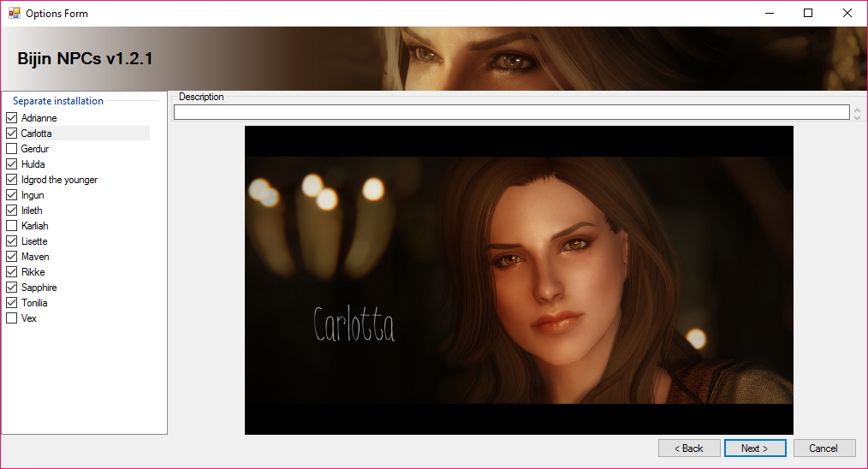Uncheck the Carlotta checkbox
The width and height of the screenshot is (868, 469).
(12, 134)
